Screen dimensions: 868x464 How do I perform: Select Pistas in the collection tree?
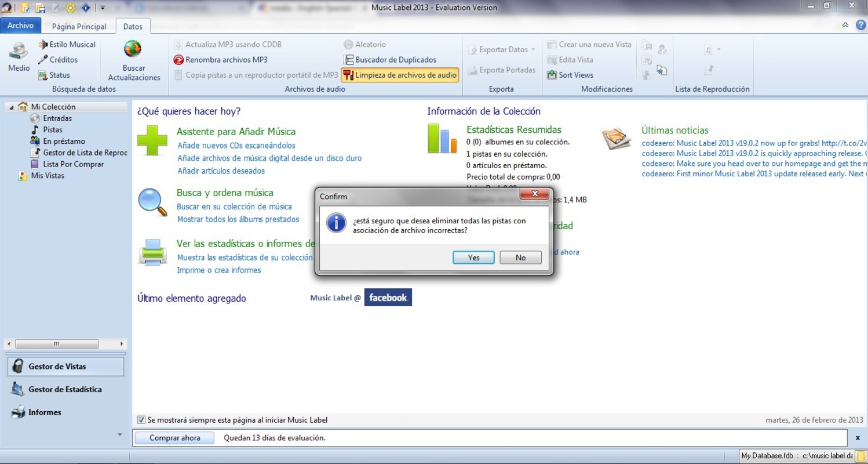pyautogui.click(x=53, y=130)
